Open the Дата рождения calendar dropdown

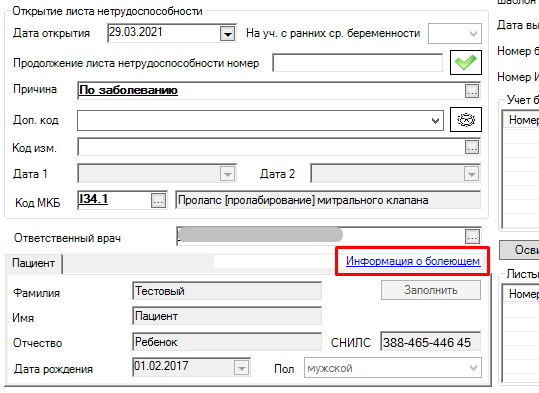coord(242,368)
